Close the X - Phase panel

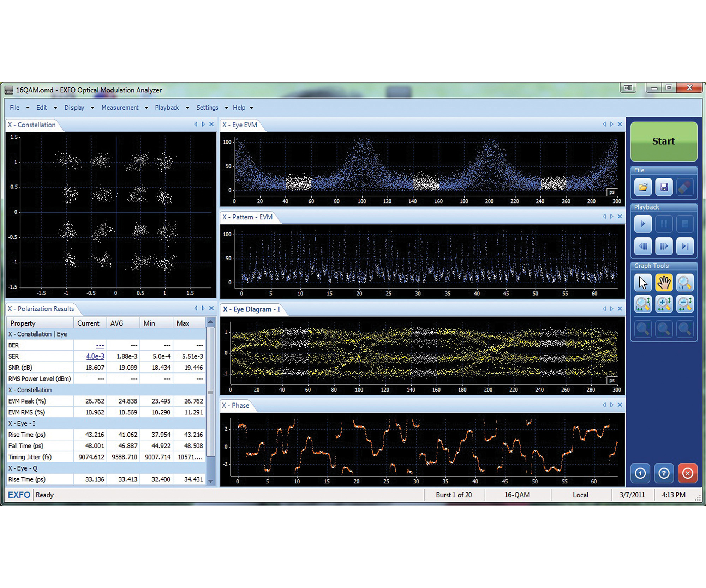click(x=620, y=405)
